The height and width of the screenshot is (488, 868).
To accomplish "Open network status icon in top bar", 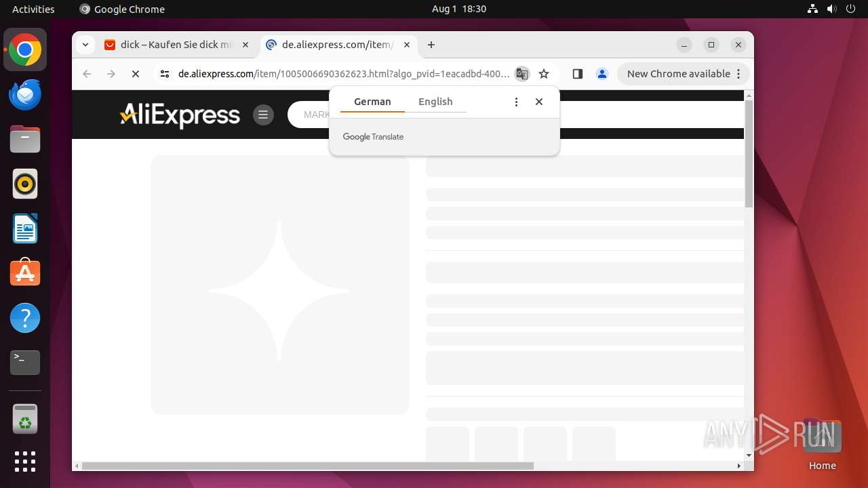I will (x=812, y=9).
